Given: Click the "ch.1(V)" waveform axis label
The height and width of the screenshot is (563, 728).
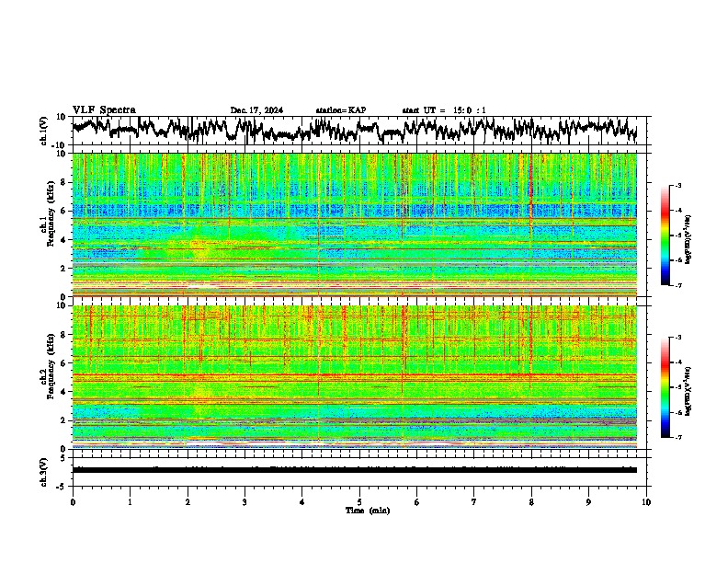Looking at the screenshot, I should click(44, 131).
